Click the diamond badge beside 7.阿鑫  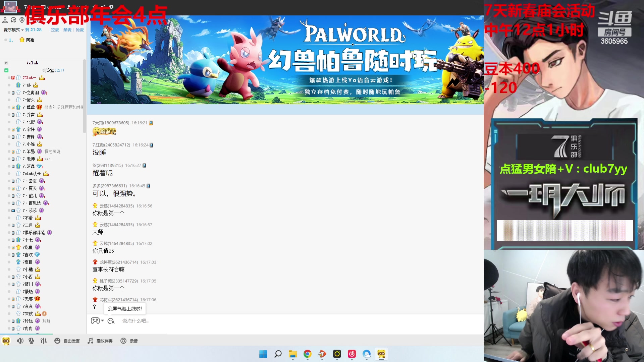click(39, 166)
